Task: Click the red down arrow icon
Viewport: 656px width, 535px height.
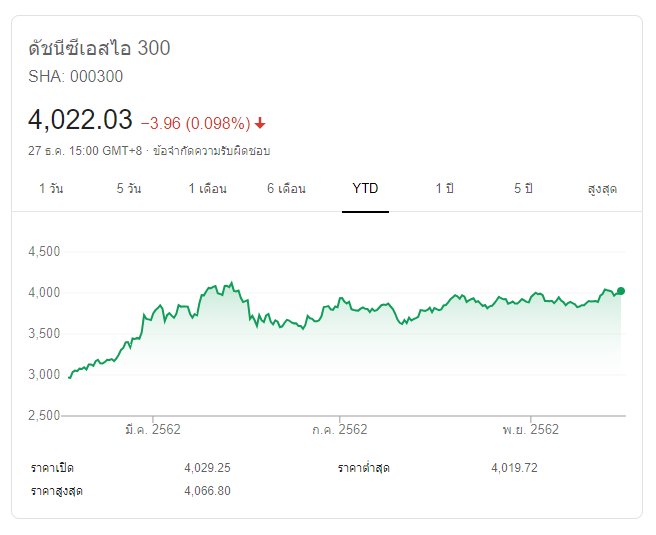Action: pyautogui.click(x=260, y=123)
